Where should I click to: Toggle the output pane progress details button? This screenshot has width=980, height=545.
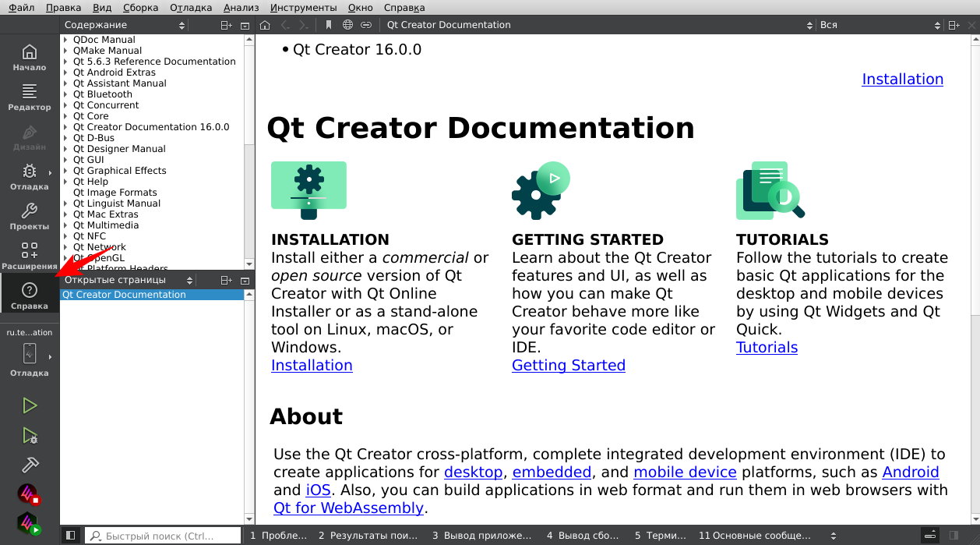point(930,536)
